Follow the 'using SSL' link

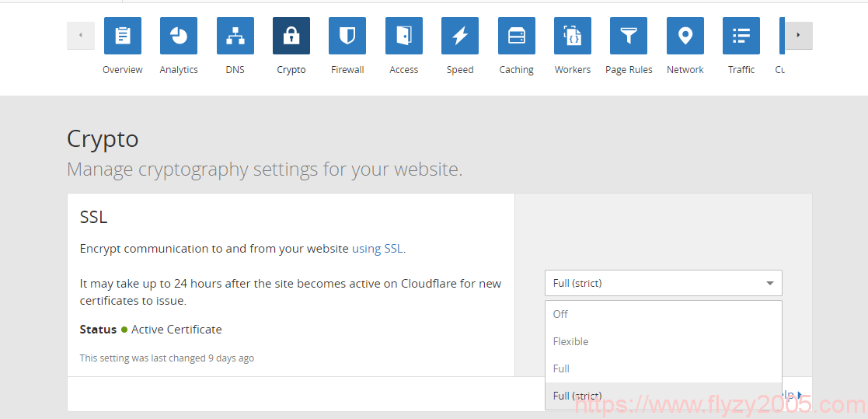pos(378,249)
